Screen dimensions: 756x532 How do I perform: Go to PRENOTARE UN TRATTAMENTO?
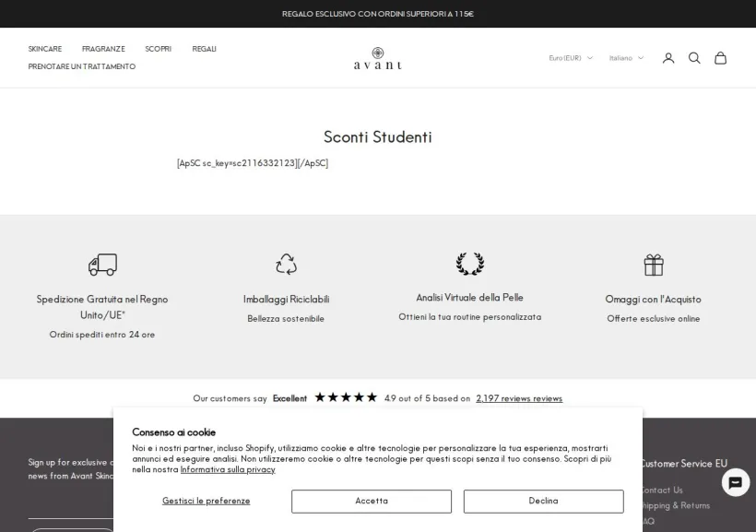[x=81, y=66]
